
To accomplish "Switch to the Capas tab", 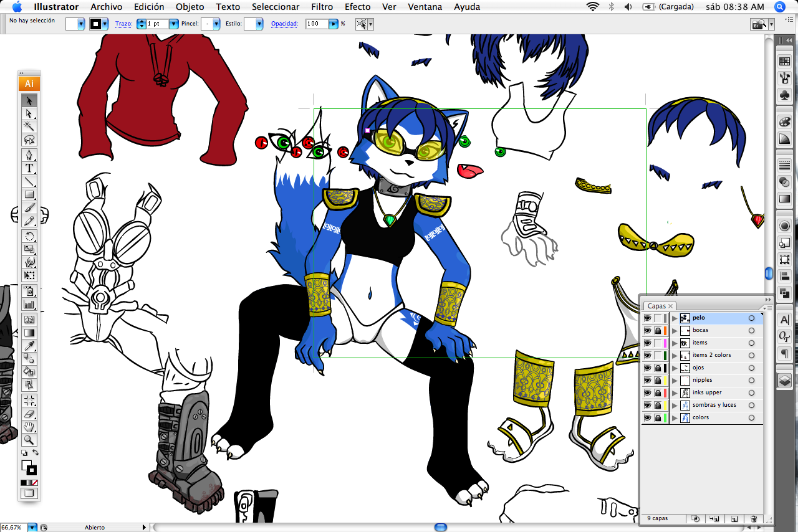I will [660, 306].
